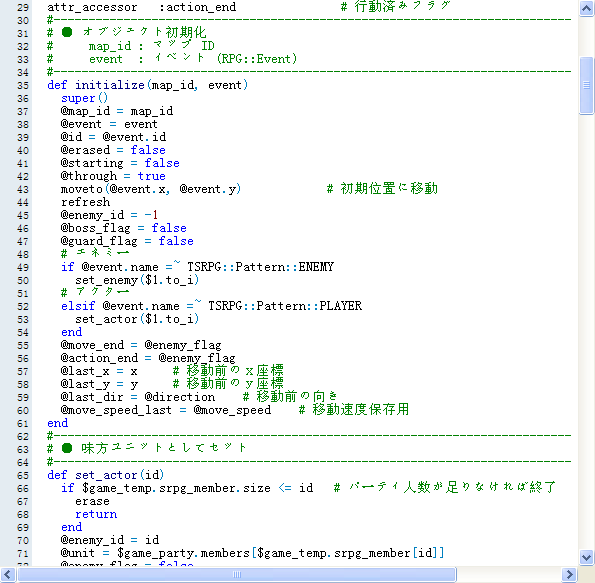The height and width of the screenshot is (583, 595).
Task: Click the green comment on line 60
Action: 354,410
